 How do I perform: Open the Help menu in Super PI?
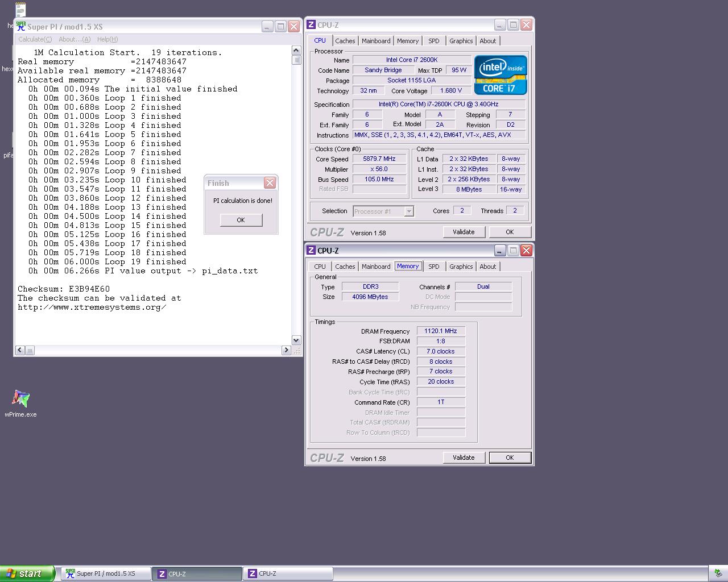tap(107, 39)
